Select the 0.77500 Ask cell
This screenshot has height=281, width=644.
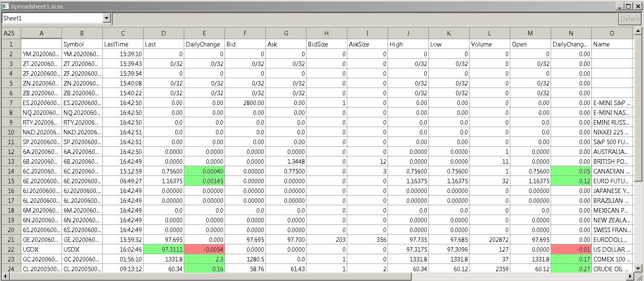286,171
